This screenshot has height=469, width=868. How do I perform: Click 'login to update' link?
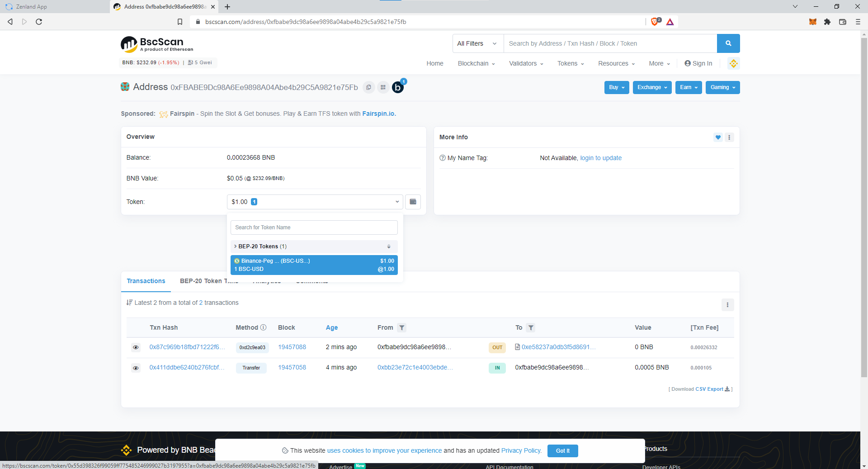click(601, 158)
